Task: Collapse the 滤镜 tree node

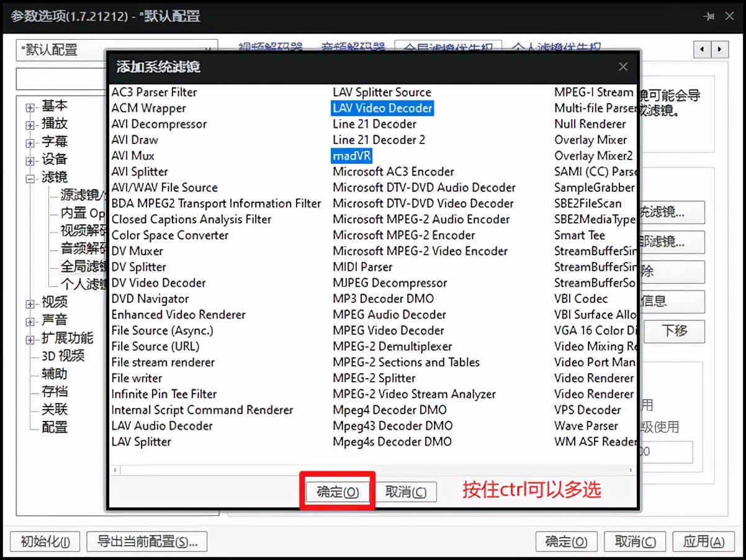Action: (30, 178)
